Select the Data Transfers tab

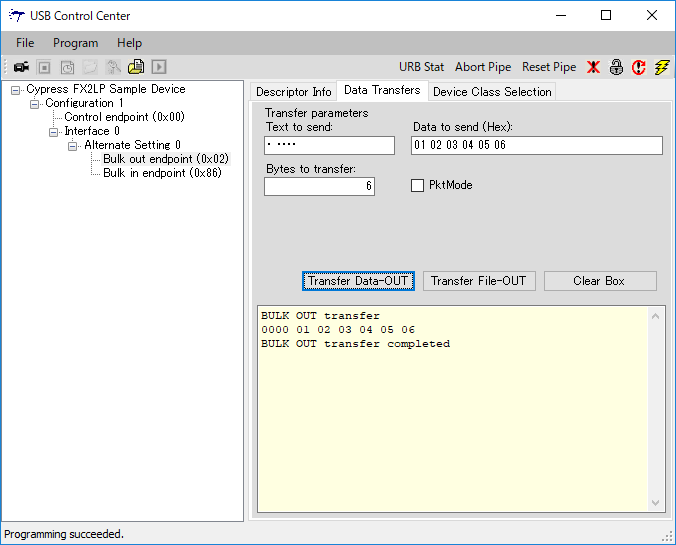382,90
